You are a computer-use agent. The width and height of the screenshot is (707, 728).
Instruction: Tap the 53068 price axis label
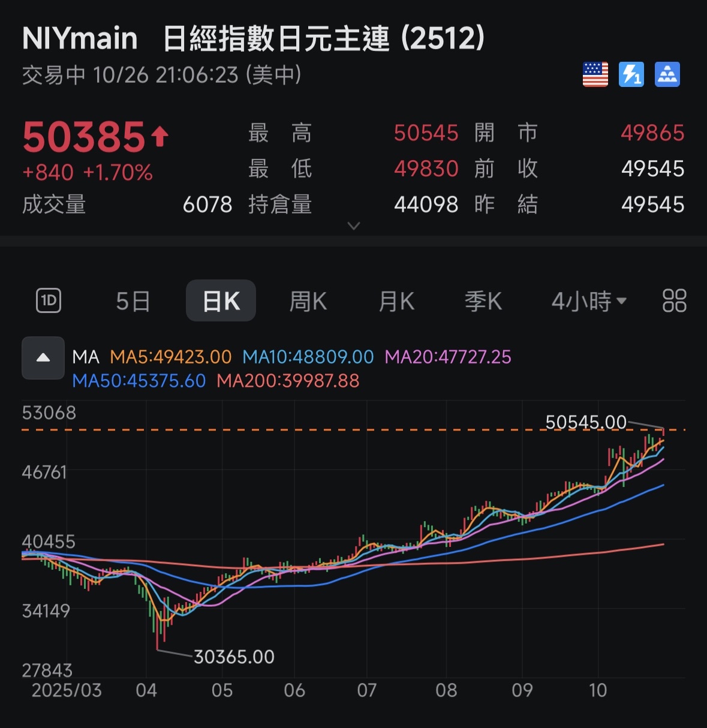click(49, 413)
